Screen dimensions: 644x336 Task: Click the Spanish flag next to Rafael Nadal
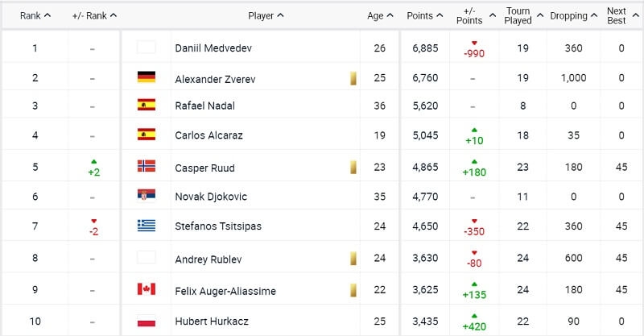[146, 104]
